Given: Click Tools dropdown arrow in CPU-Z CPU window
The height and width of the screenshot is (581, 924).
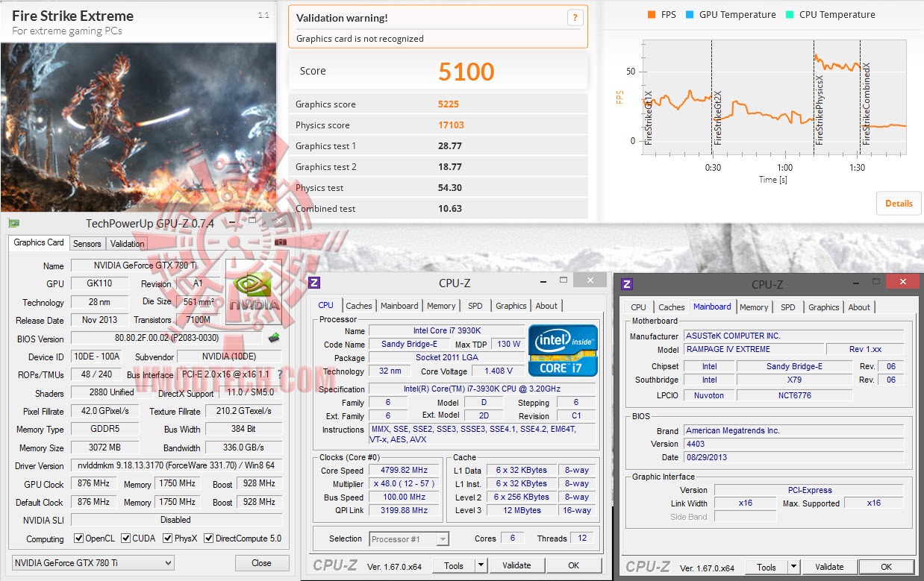Looking at the screenshot, I should click(x=481, y=565).
